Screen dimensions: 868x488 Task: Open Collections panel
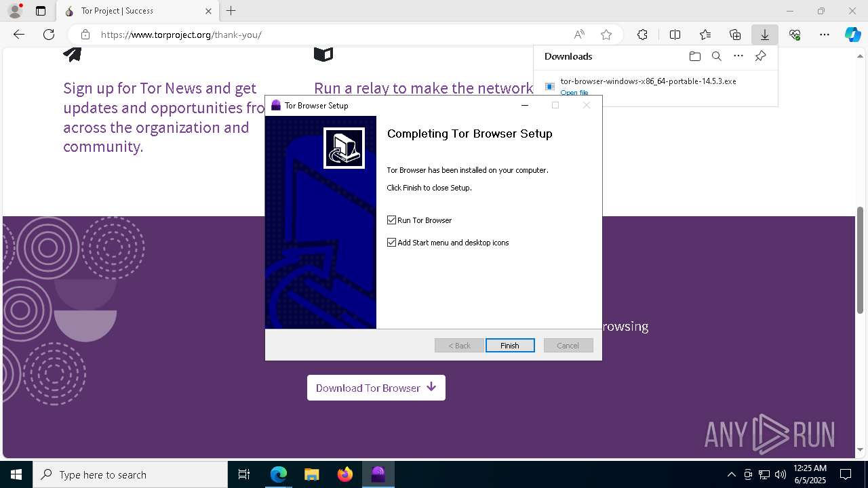(735, 35)
